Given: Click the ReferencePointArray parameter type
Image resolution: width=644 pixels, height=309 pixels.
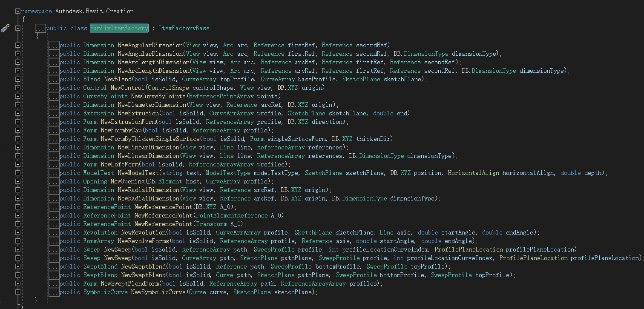Looking at the screenshot, I should 221,96.
